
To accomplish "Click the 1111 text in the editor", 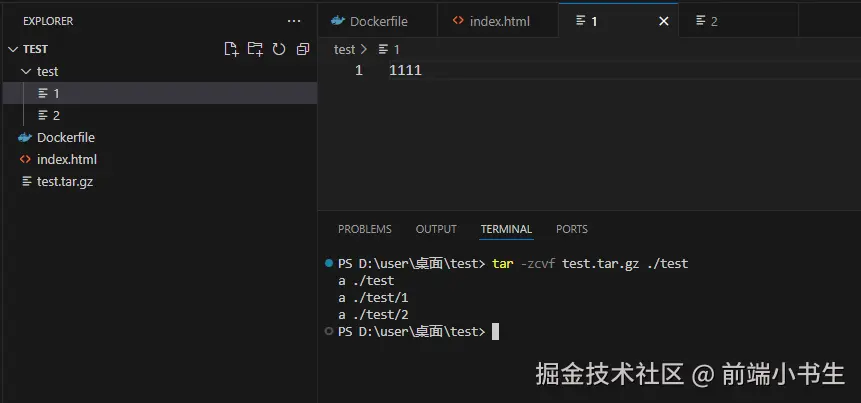I will pyautogui.click(x=405, y=70).
